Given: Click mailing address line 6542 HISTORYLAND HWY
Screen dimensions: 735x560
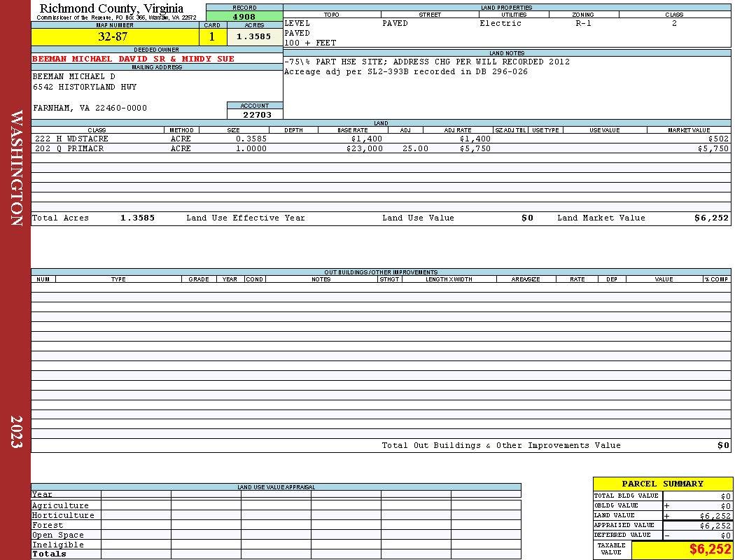Looking at the screenshot, I should (x=85, y=87).
